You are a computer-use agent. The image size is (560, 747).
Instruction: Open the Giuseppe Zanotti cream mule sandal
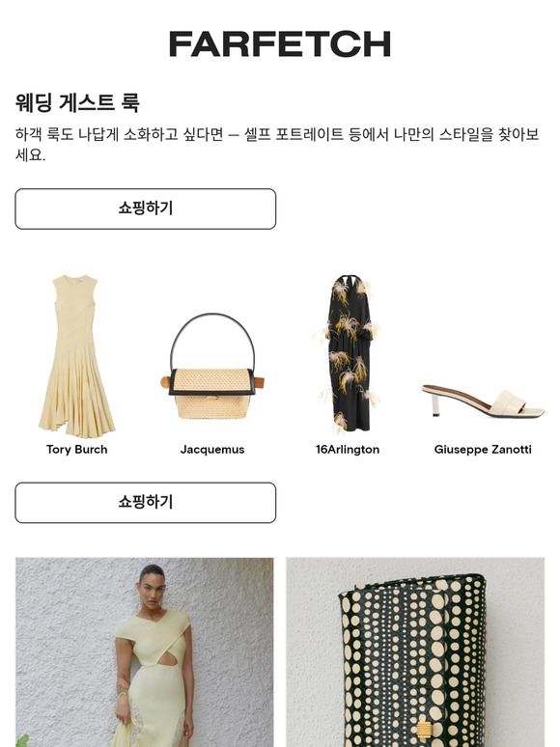483,401
